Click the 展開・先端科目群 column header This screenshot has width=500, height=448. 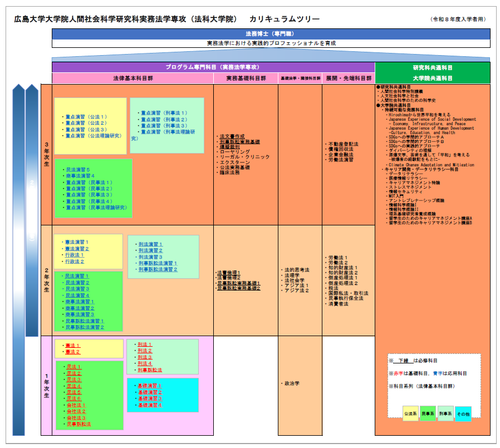(349, 78)
